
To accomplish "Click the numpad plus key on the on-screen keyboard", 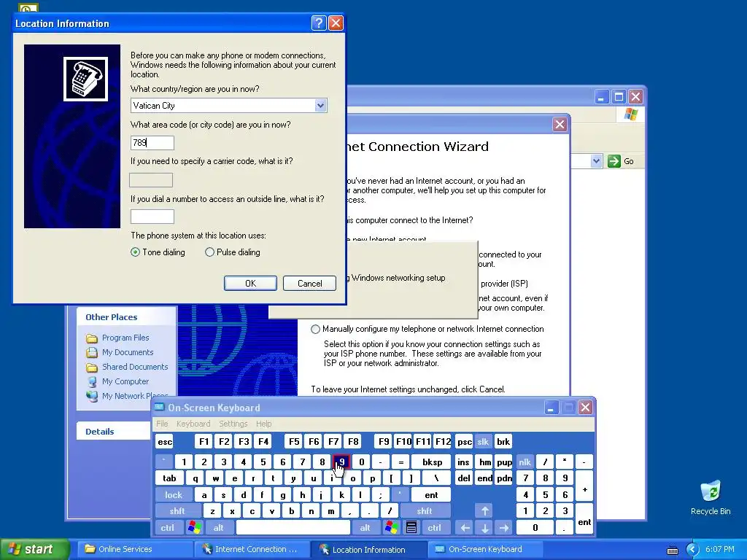I will pyautogui.click(x=584, y=486).
